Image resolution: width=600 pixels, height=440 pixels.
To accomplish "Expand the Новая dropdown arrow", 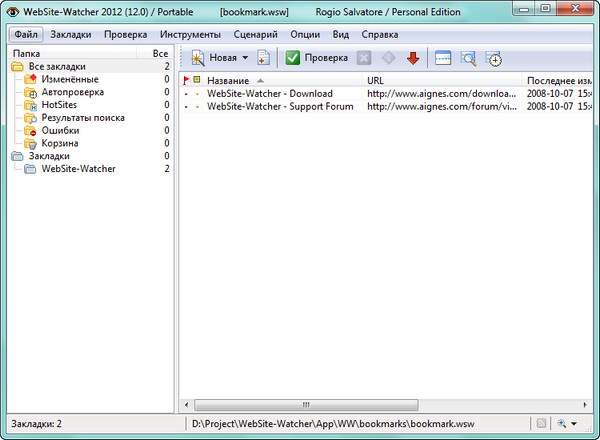I will pos(245,58).
